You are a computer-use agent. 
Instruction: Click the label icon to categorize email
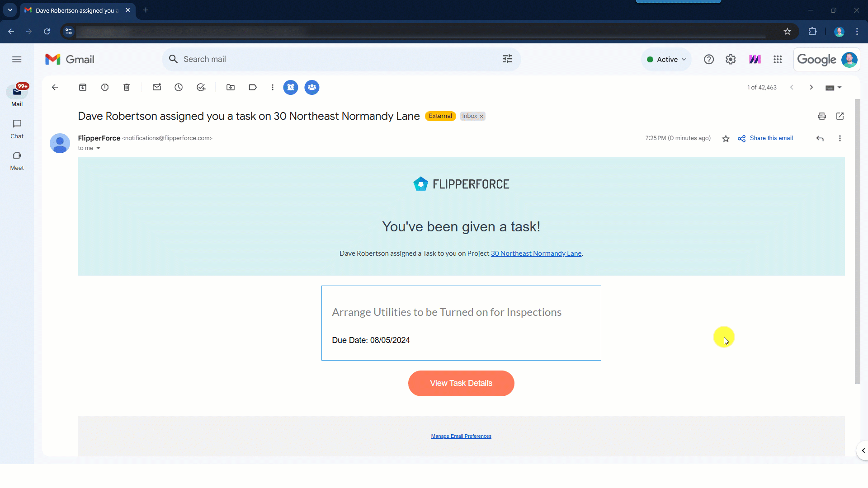point(253,88)
